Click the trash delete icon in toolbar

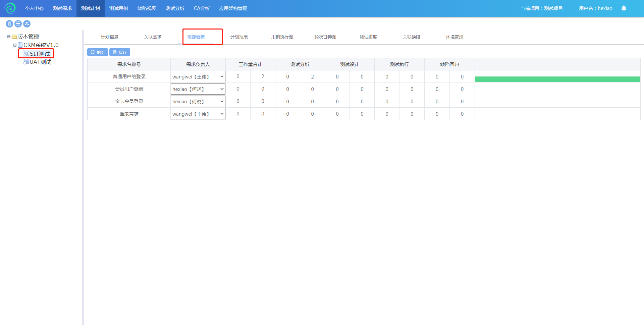click(x=9, y=24)
